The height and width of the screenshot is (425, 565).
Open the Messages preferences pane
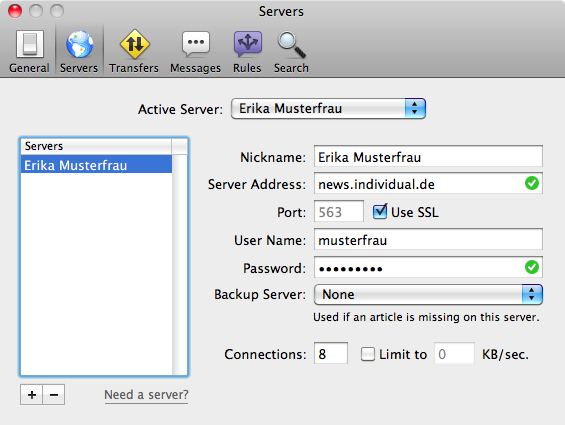pyautogui.click(x=195, y=52)
